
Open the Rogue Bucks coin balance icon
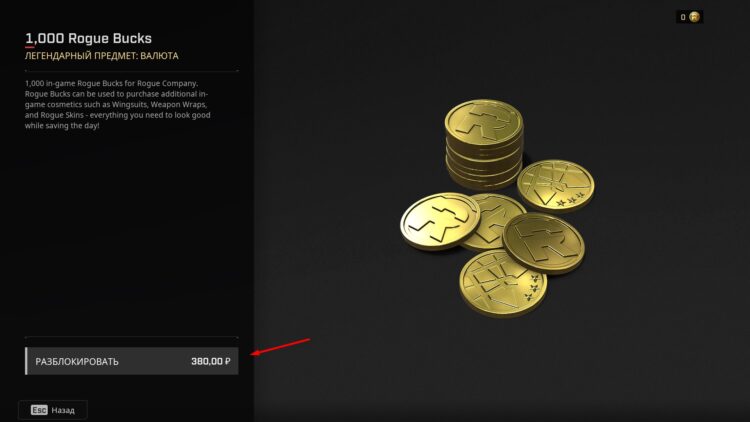pyautogui.click(x=695, y=17)
